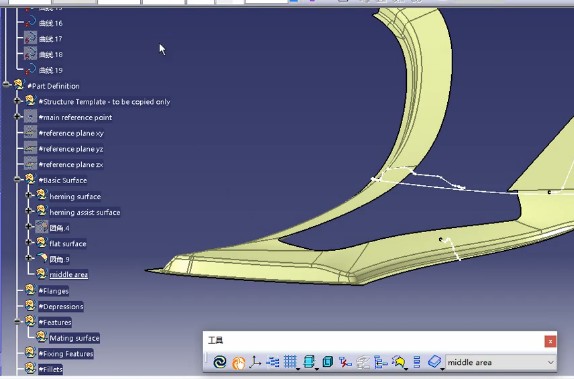Expand the heming surface node
This screenshot has height=379, width=574.
29,195
